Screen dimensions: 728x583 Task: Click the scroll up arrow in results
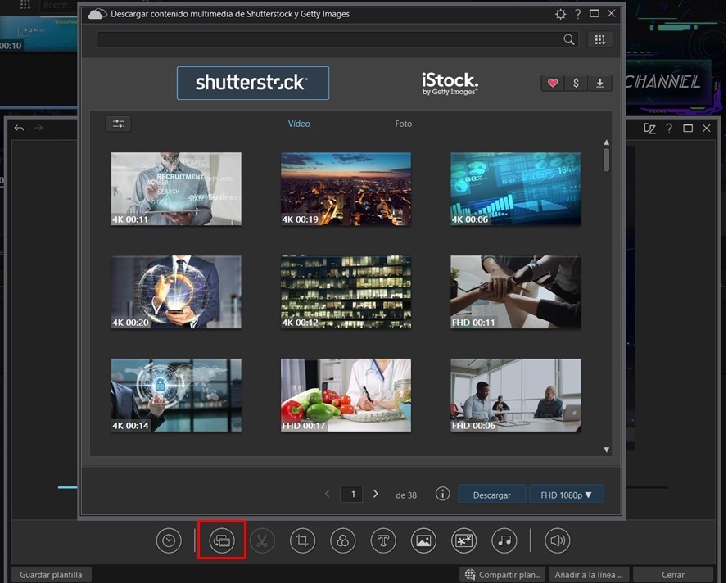click(x=606, y=142)
